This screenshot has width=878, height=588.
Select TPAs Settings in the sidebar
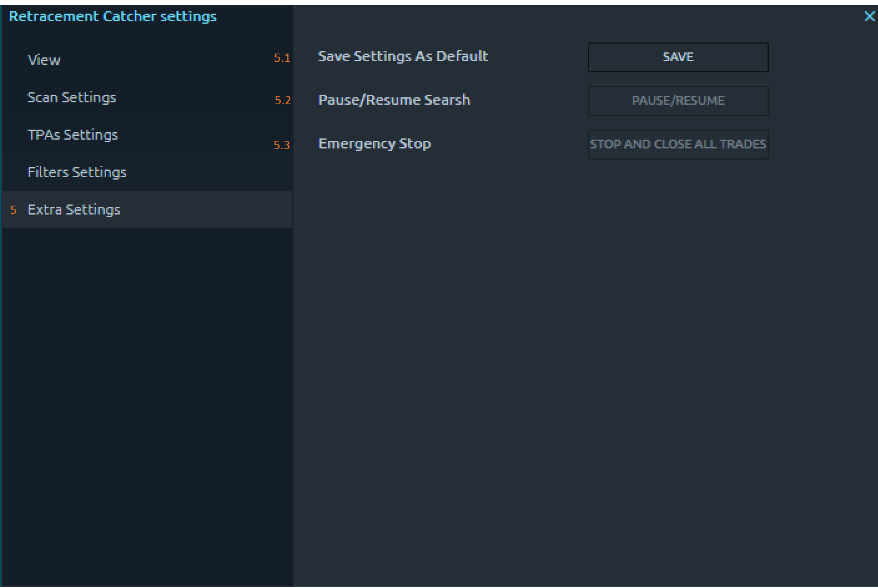[72, 135]
